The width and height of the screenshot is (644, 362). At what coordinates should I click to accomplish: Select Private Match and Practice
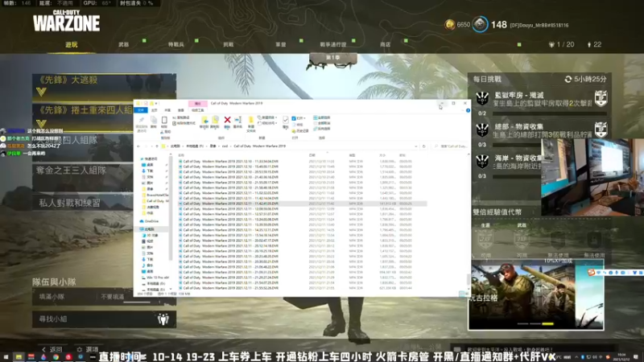click(x=82, y=203)
